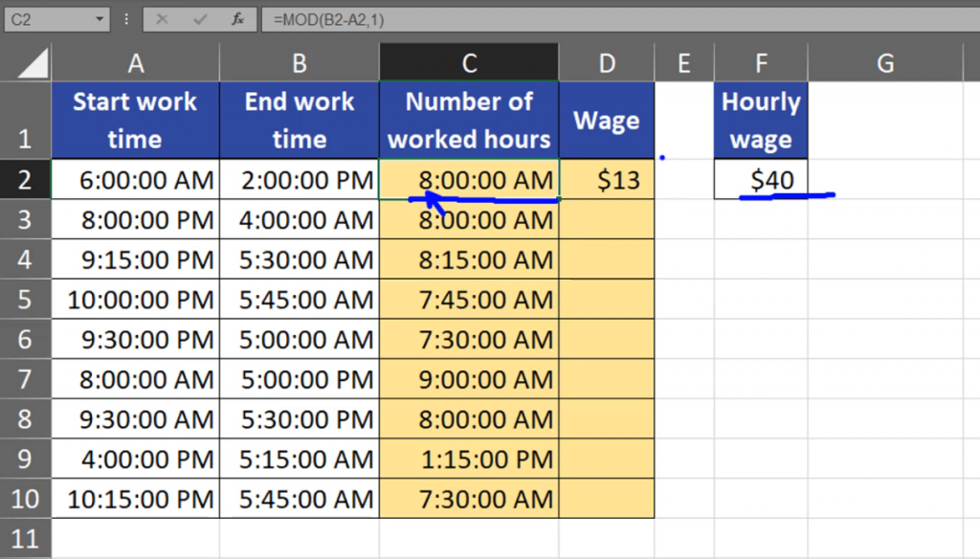980x559 pixels.
Task: Click the three-dot Name Box resize handle
Action: (x=127, y=19)
